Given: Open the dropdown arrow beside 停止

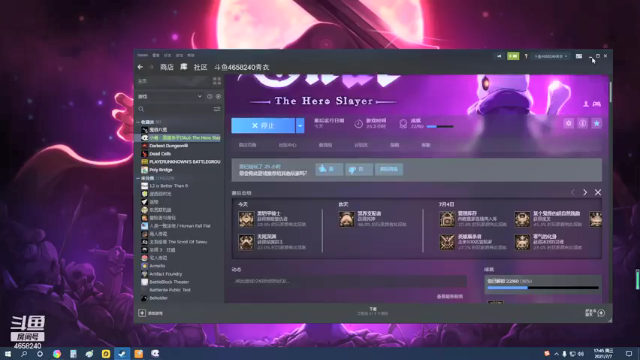Looking at the screenshot, I should coord(300,125).
